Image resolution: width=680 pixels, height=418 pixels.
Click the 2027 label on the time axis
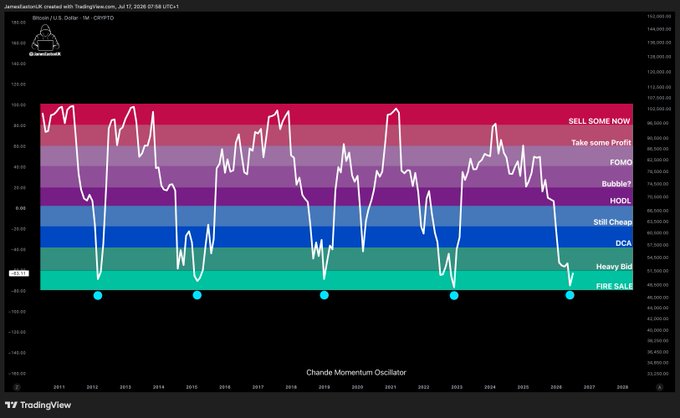pyautogui.click(x=589, y=387)
